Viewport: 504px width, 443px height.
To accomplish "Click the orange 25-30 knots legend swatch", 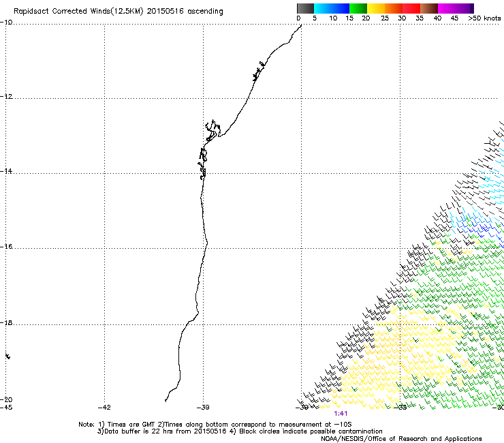I will coord(394,8).
